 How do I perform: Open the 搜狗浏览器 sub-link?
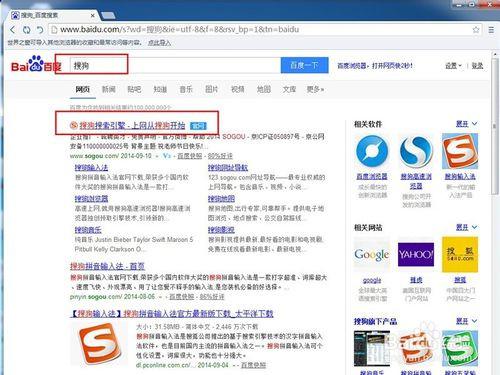[x=91, y=199]
